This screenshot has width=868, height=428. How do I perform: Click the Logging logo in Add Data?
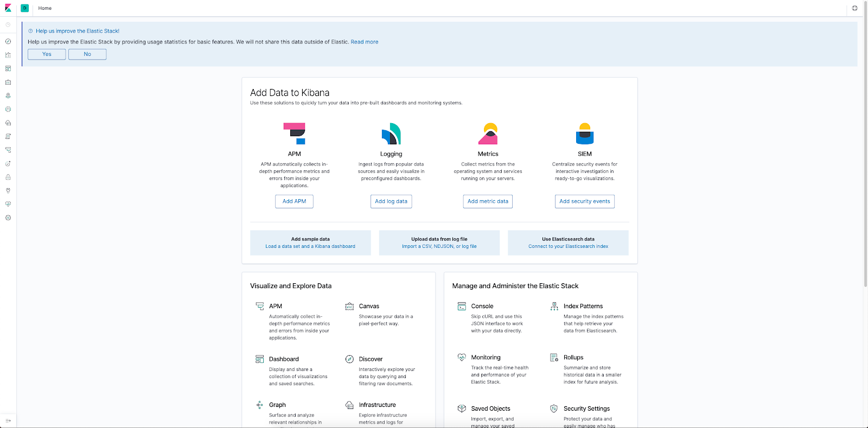coord(391,133)
